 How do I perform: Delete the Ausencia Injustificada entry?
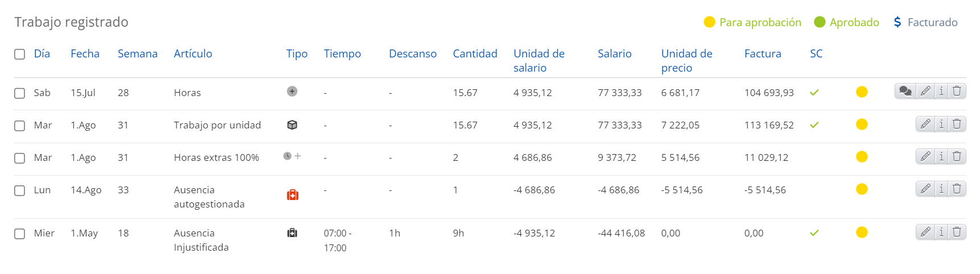pyautogui.click(x=957, y=232)
